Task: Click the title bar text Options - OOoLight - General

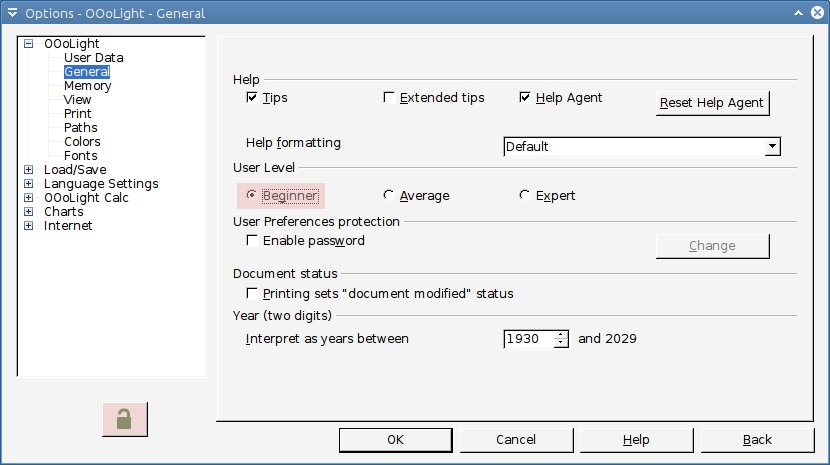Action: [115, 13]
